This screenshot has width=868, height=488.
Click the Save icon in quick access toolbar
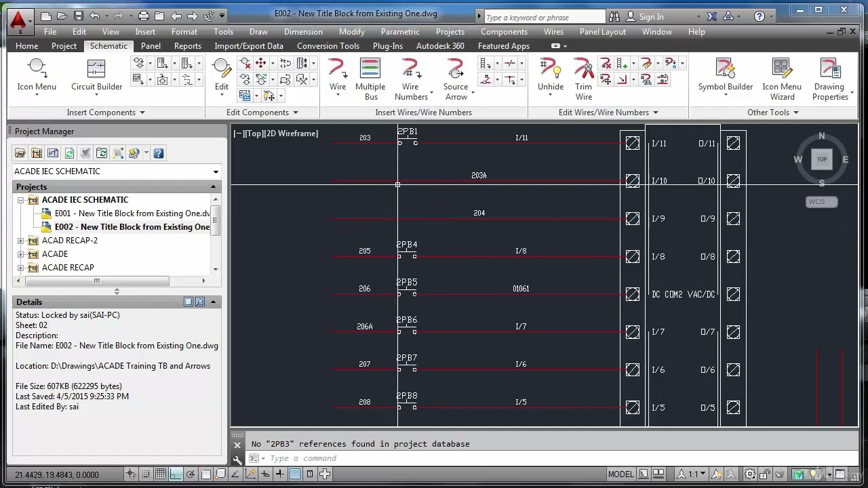coord(79,16)
